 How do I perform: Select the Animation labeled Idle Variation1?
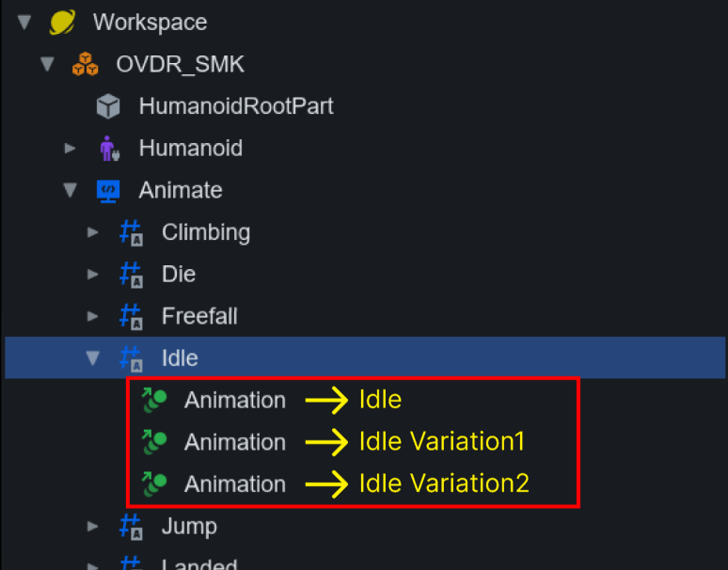(234, 442)
